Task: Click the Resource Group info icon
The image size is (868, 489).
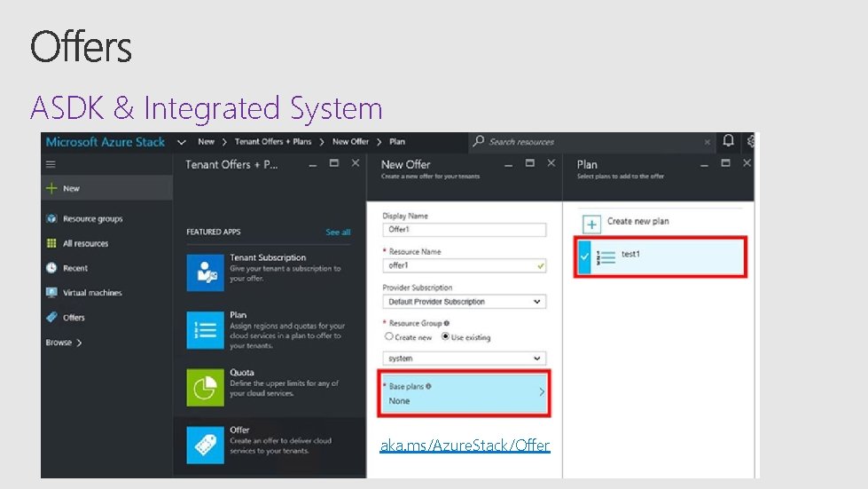Action: click(x=446, y=323)
